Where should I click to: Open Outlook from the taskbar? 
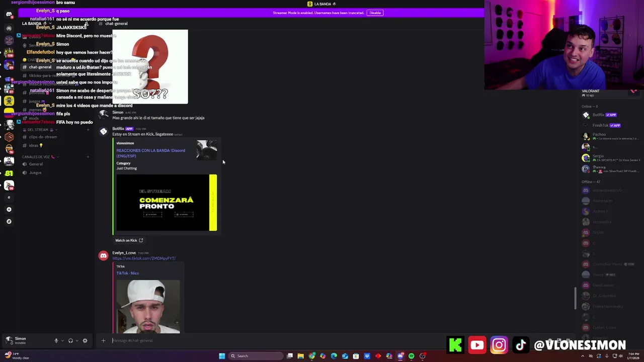click(345, 356)
